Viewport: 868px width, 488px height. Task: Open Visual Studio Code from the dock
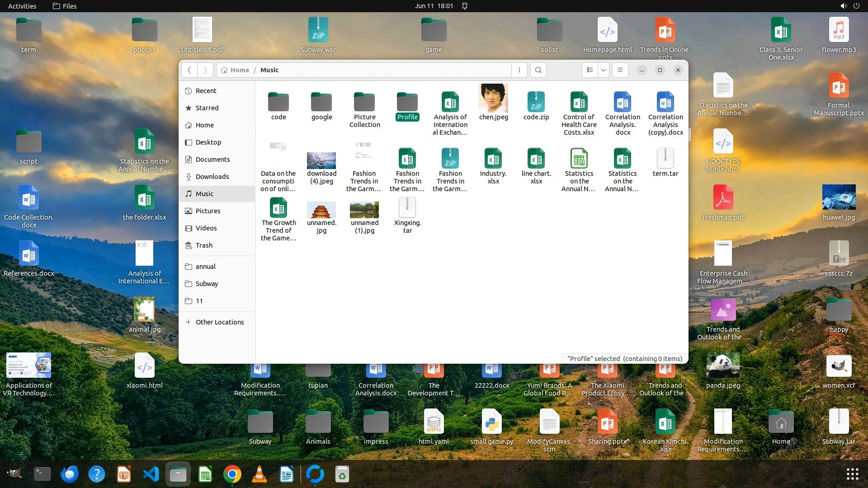pyautogui.click(x=151, y=474)
